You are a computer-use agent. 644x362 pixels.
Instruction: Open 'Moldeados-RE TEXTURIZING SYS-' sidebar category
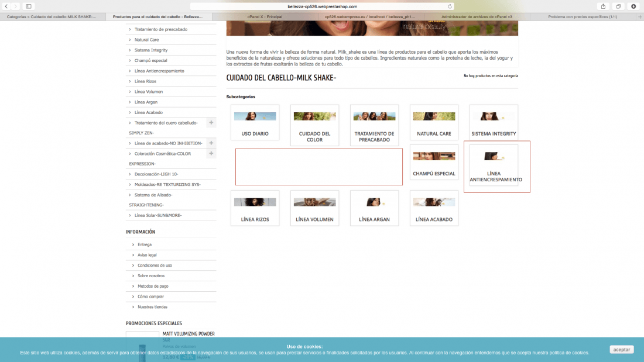(x=167, y=185)
